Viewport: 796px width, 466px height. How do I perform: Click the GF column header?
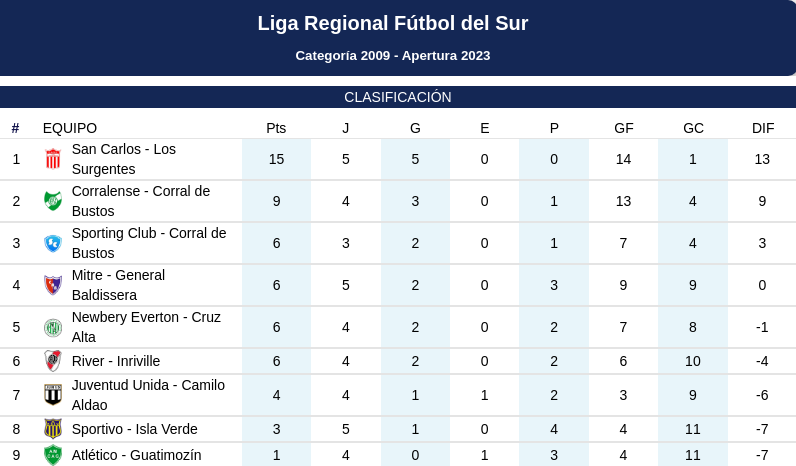(x=624, y=128)
